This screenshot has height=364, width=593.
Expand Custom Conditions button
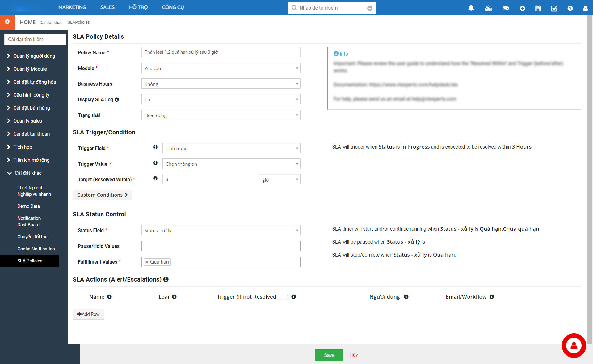[103, 195]
